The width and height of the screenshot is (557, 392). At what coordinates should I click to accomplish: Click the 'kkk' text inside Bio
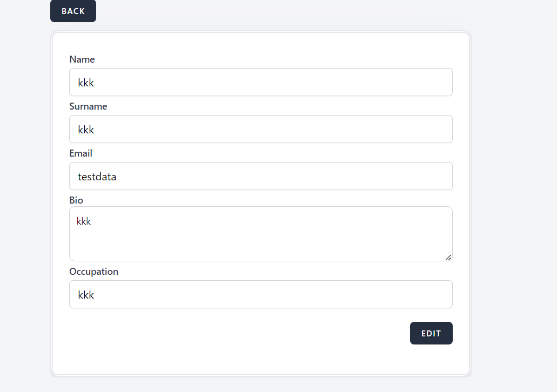[84, 221]
